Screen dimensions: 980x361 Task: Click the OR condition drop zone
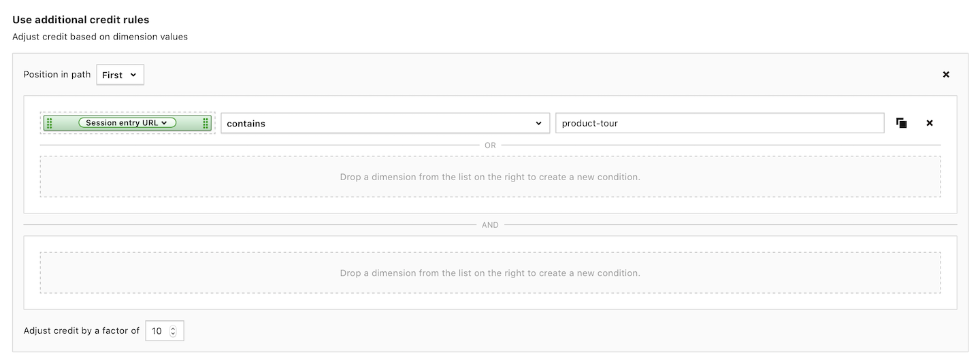pyautogui.click(x=490, y=177)
